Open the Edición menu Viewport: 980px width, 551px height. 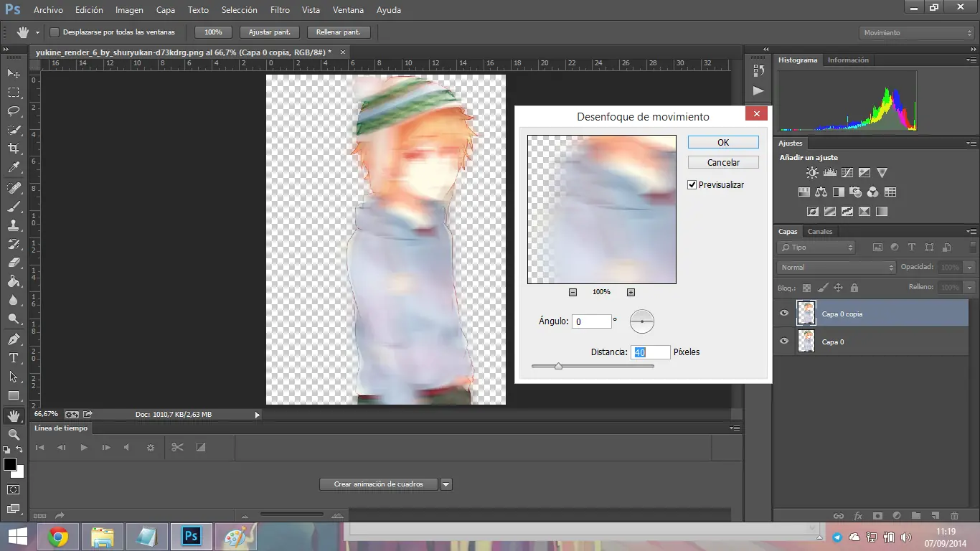coord(89,10)
